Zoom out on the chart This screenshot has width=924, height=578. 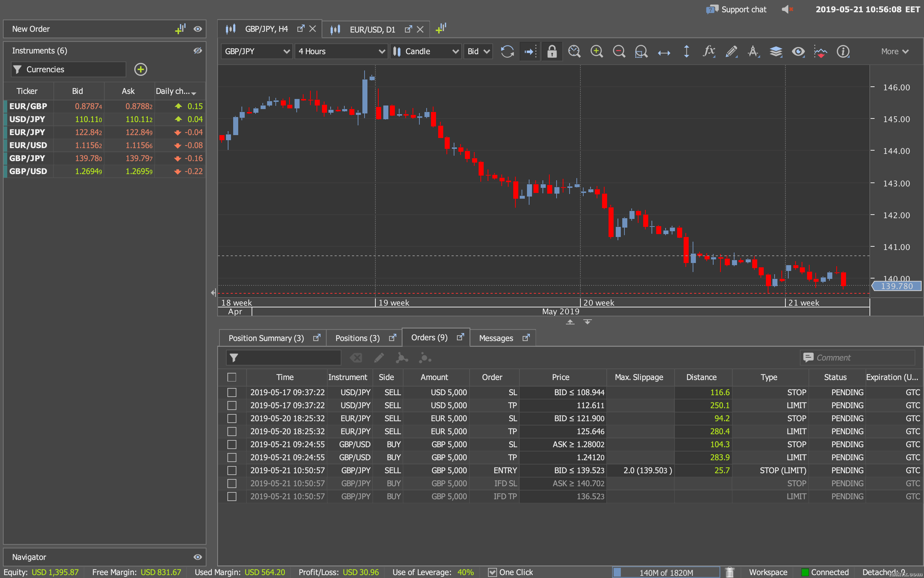(x=619, y=51)
